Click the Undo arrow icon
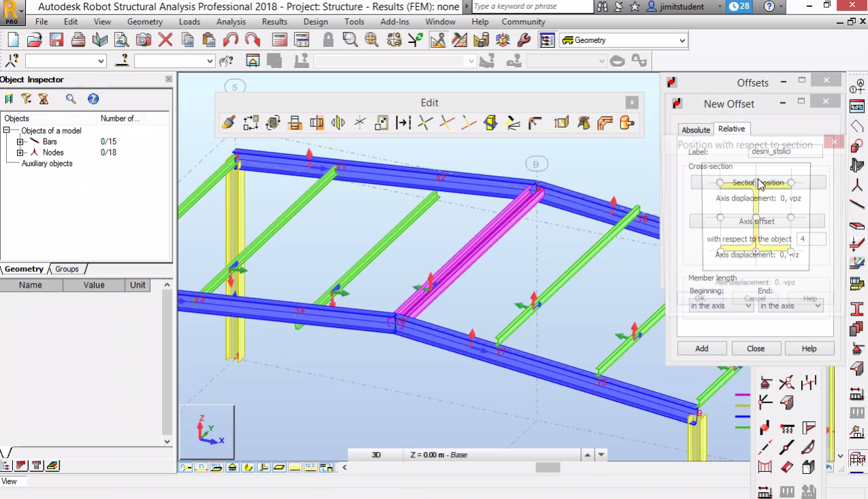This screenshot has height=499, width=868. click(231, 40)
